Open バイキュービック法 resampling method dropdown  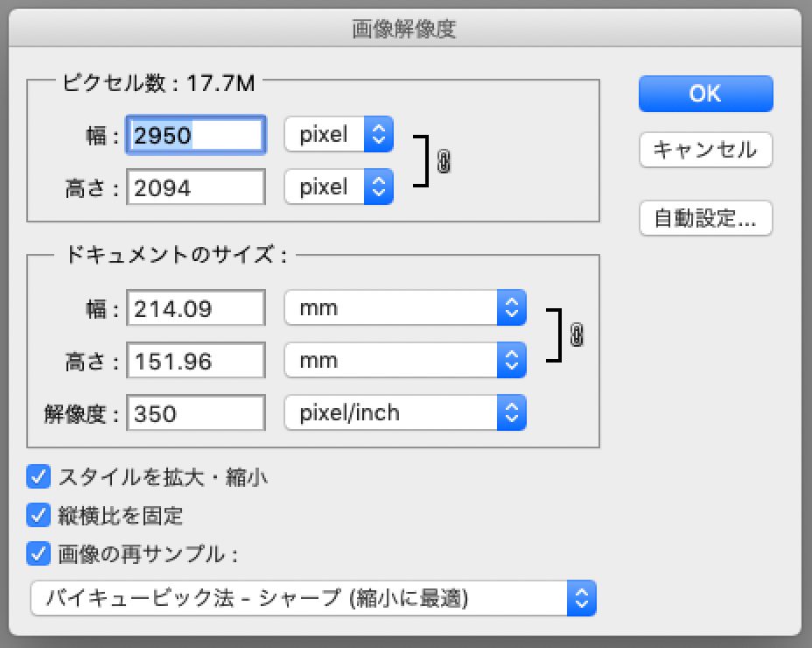click(x=313, y=599)
